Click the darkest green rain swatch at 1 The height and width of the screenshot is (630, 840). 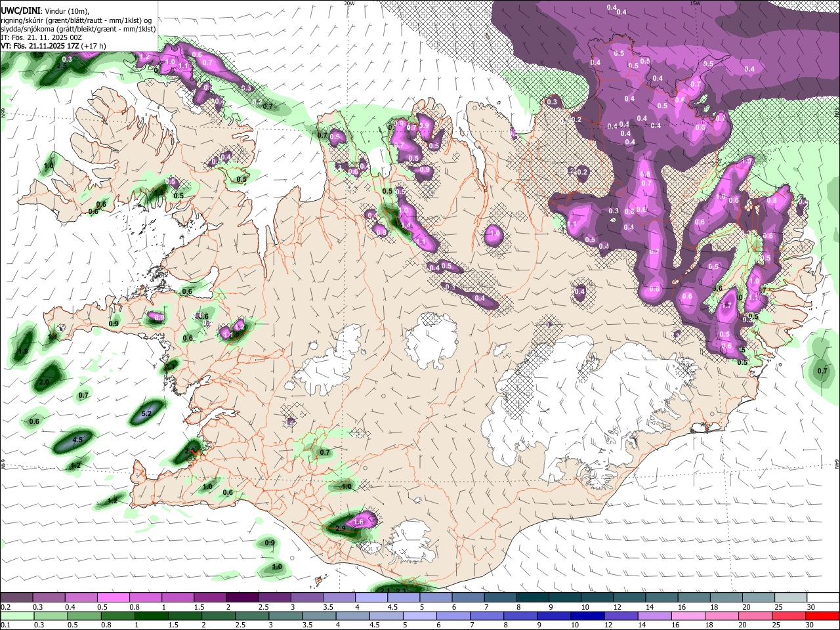(152, 616)
